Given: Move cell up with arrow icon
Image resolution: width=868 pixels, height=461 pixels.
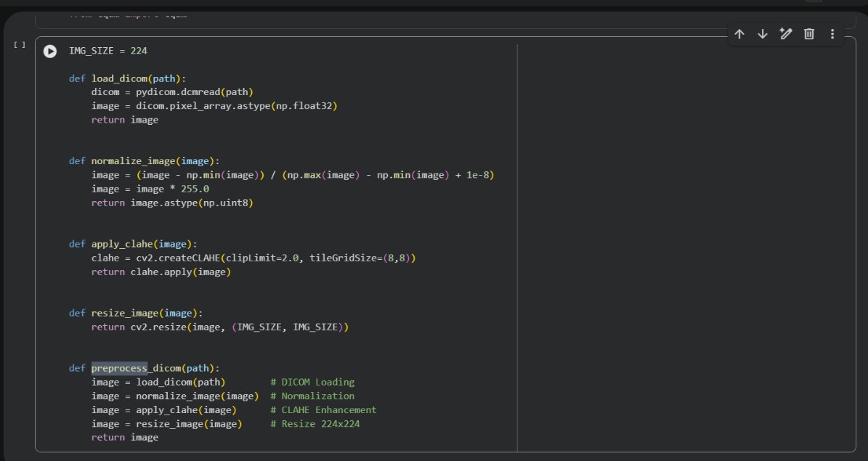Looking at the screenshot, I should [739, 34].
